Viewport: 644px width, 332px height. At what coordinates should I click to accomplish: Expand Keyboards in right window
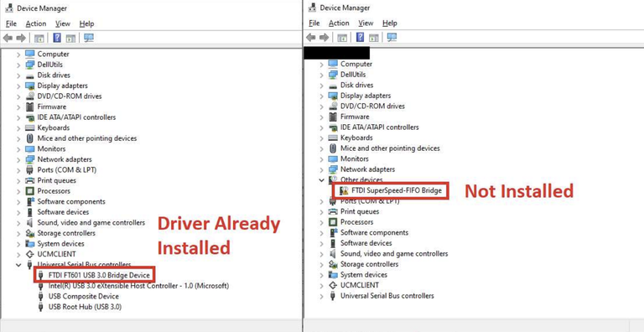click(x=321, y=137)
